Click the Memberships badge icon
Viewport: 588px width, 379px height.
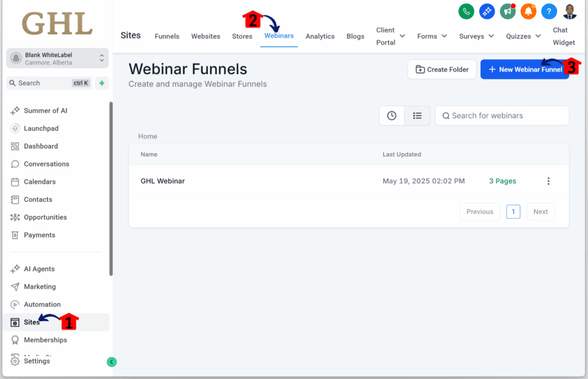(14, 340)
